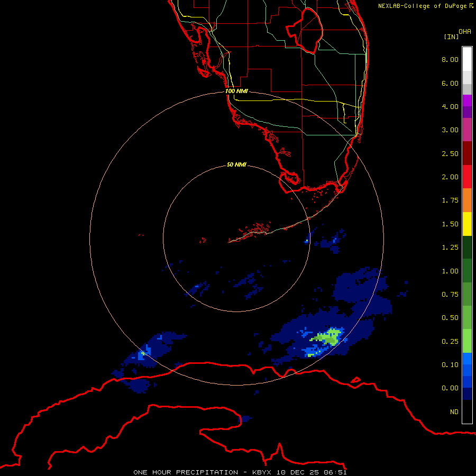Click the 0.25 scale label
Image resolution: width=476 pixels, height=476 pixels.
[450, 342]
